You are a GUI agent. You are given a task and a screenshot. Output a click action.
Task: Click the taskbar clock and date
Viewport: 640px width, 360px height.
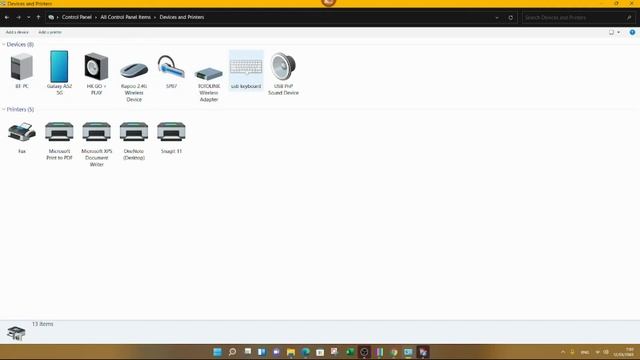click(624, 352)
